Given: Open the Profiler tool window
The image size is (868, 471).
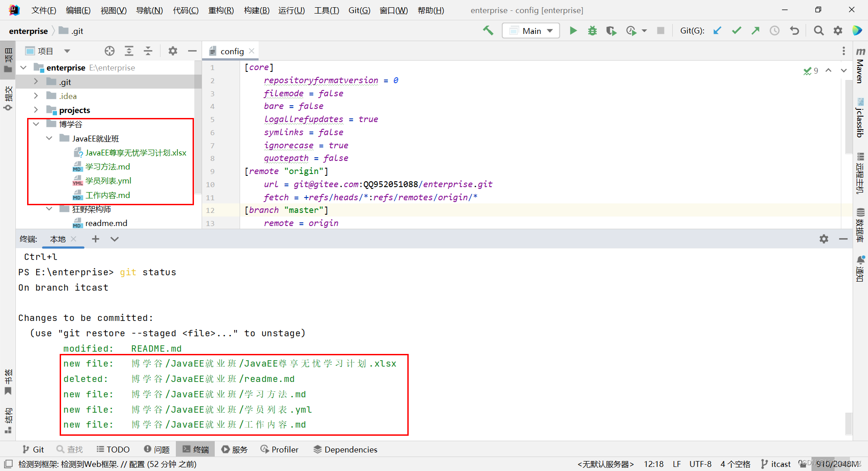Looking at the screenshot, I should pyautogui.click(x=279, y=449).
